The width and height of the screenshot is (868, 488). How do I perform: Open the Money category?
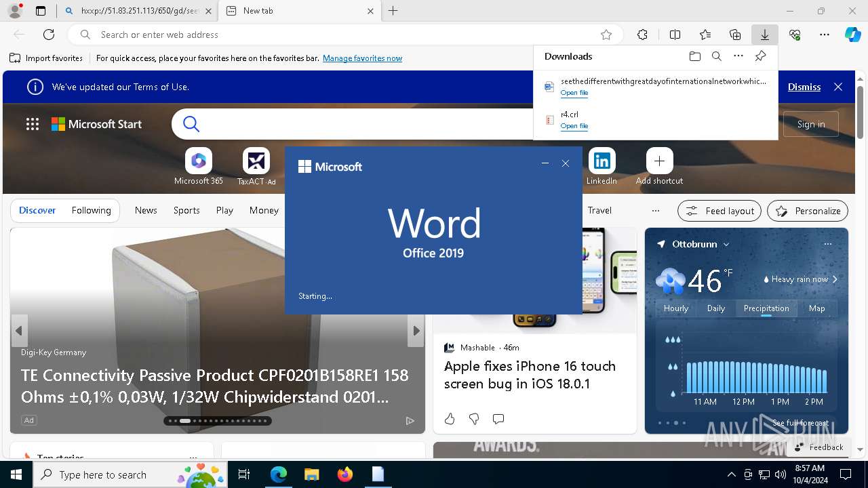click(x=264, y=210)
